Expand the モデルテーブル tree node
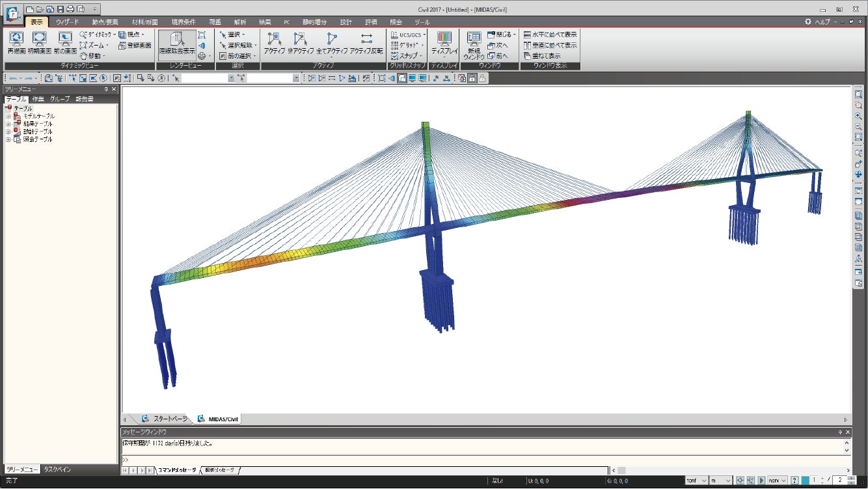Image resolution: width=868 pixels, height=489 pixels. pos(8,116)
